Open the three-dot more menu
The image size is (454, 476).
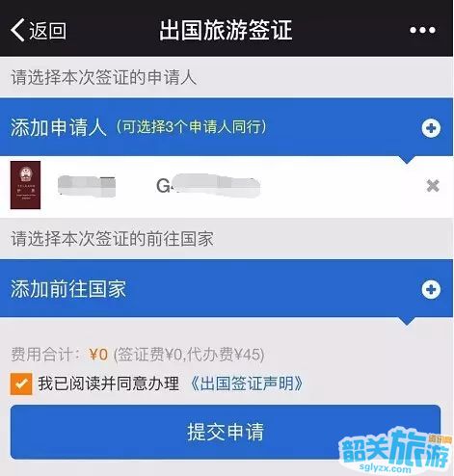pos(422,30)
